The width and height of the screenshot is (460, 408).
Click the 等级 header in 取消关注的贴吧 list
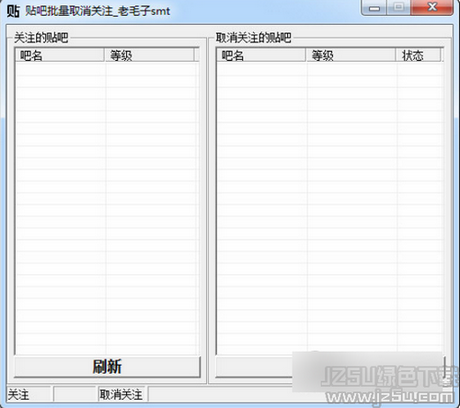click(351, 55)
